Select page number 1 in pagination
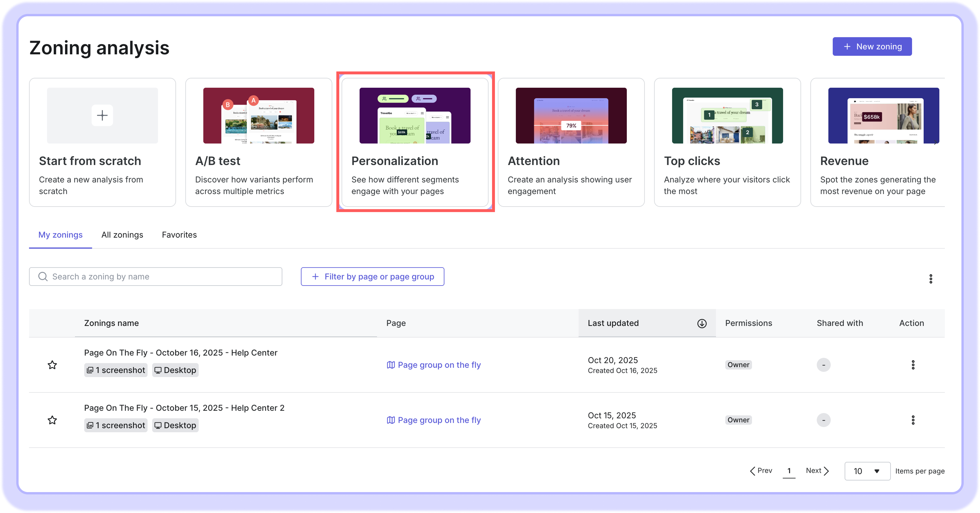Image resolution: width=980 pixels, height=513 pixels. point(789,471)
